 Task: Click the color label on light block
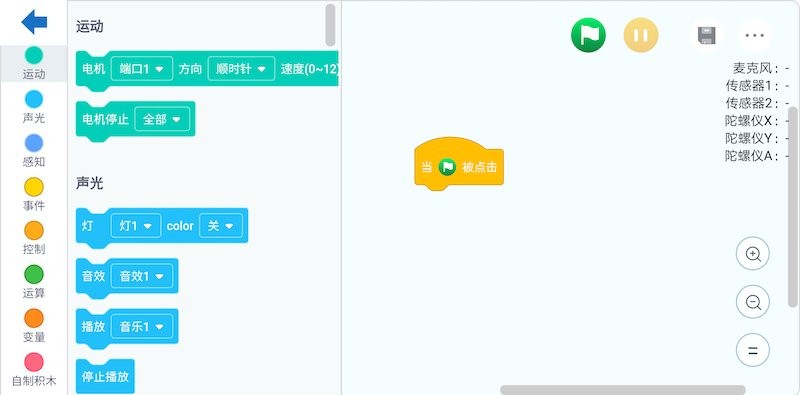click(x=180, y=226)
